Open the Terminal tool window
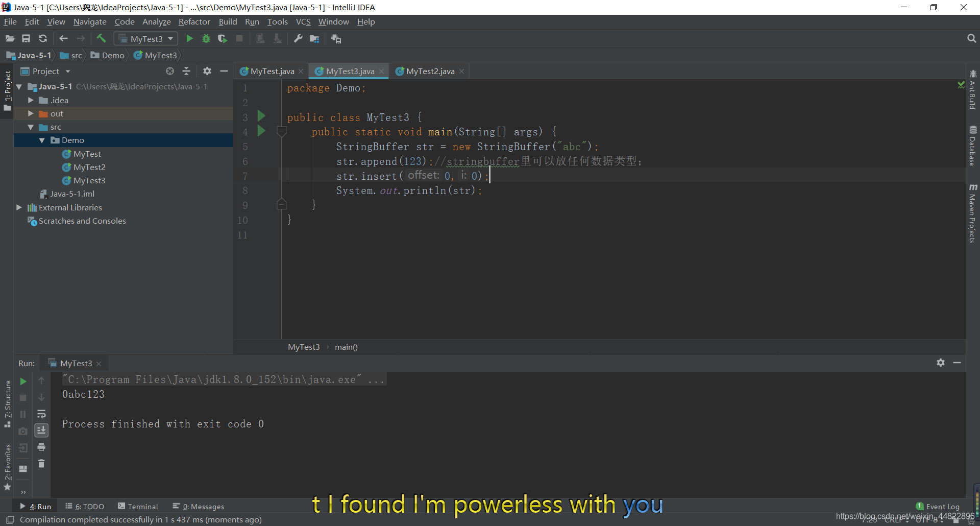This screenshot has height=526, width=980. 138,507
